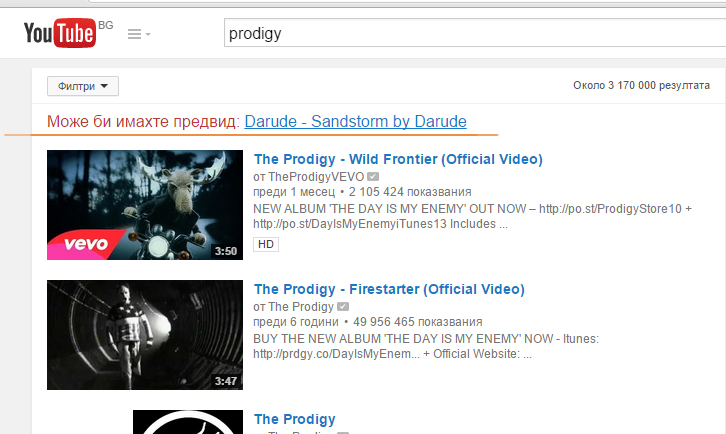Open The Prodigy - Wild Frontier video title
Screen dimensions: 726x434
398,159
